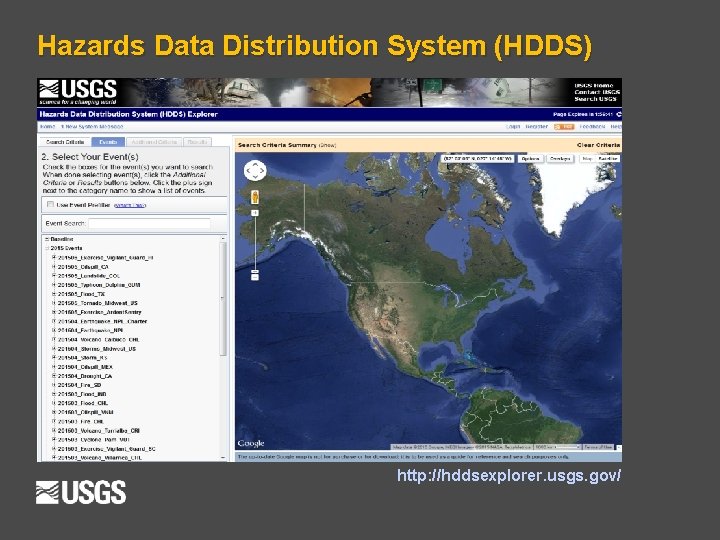Click the map Terms of Use link
Viewport: 720px width, 540px height.
coord(598,447)
